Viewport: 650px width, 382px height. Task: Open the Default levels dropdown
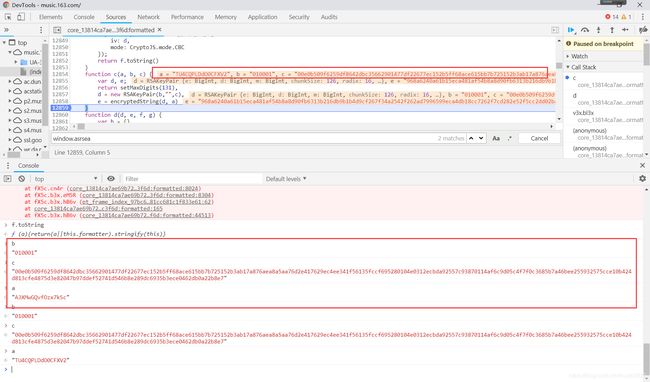[x=286, y=179]
